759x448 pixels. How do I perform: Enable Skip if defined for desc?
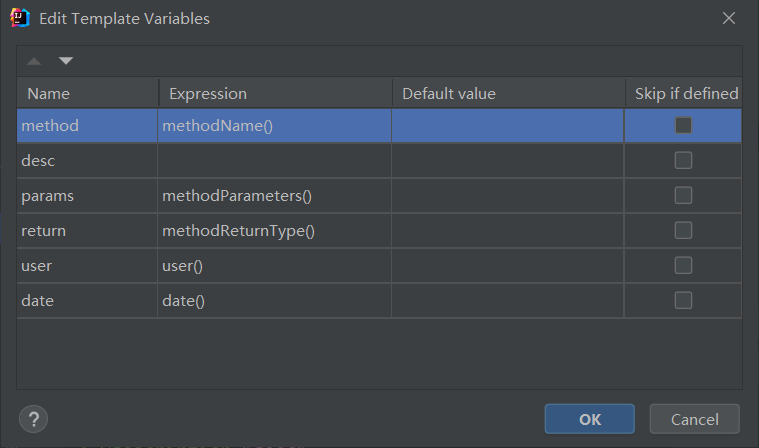[x=683, y=161]
